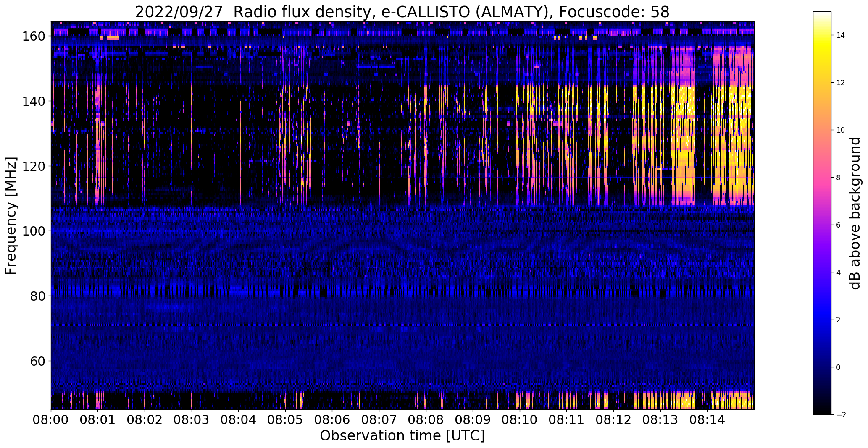The height and width of the screenshot is (448, 868).
Task: Click the 08:05 time tick label
Action: click(285, 420)
